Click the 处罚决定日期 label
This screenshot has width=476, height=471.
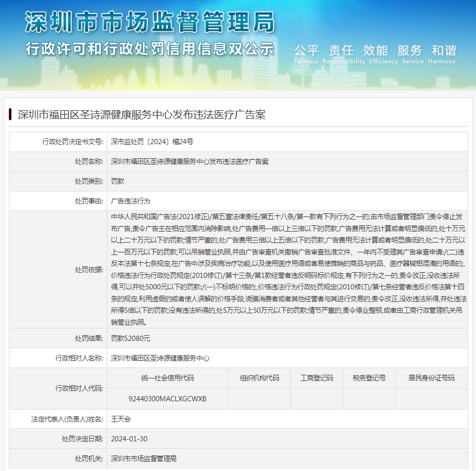click(x=83, y=439)
